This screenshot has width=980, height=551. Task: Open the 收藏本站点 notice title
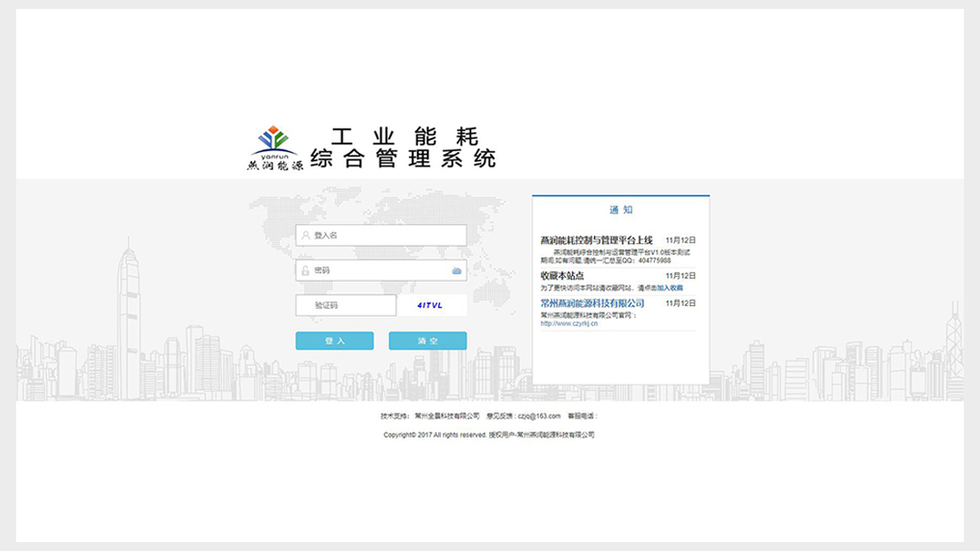(562, 276)
